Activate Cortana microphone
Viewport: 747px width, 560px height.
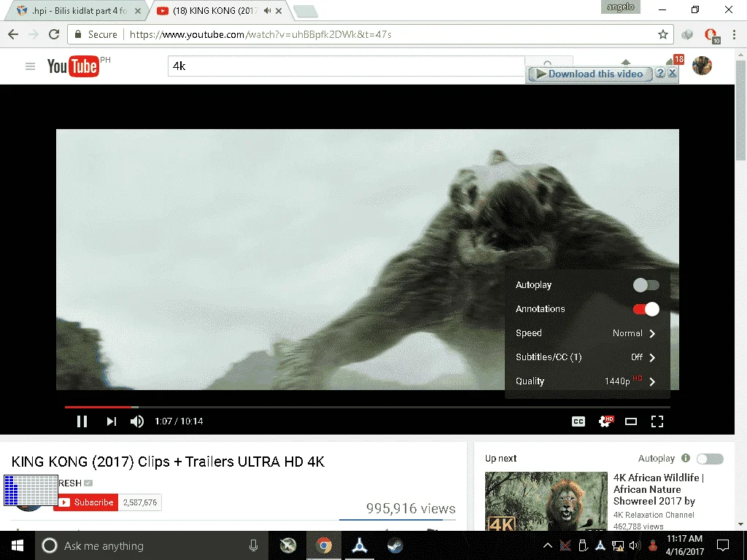click(253, 545)
